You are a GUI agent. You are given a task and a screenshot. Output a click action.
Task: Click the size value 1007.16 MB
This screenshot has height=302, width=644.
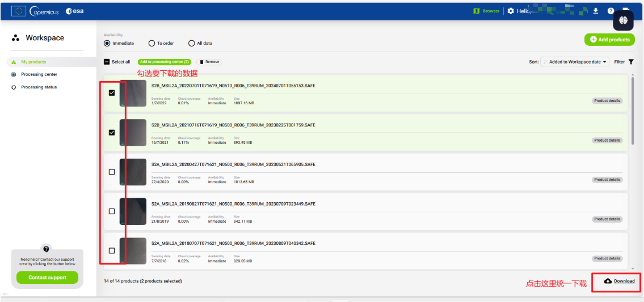point(244,103)
